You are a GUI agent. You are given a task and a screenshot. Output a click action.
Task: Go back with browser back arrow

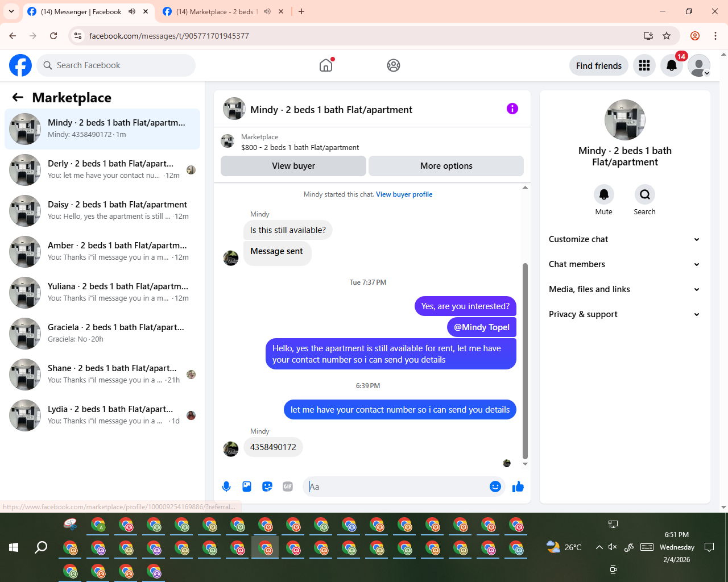tap(13, 36)
